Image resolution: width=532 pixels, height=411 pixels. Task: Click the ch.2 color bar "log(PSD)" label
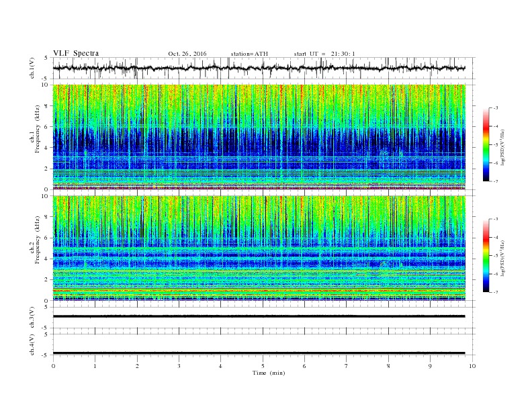(503, 259)
